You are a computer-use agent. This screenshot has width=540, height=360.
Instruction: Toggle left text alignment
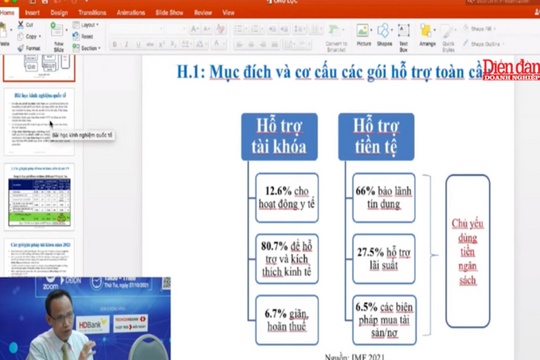[x=240, y=44]
